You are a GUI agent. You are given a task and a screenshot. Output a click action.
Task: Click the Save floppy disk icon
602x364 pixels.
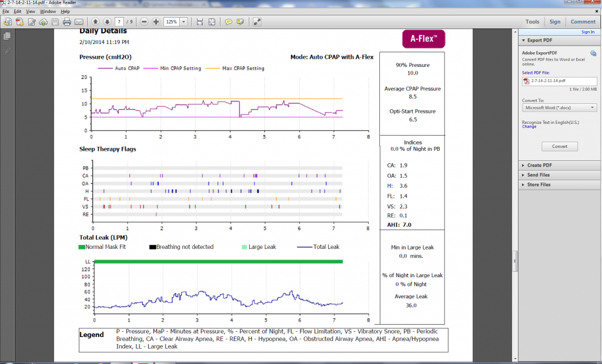pos(55,22)
